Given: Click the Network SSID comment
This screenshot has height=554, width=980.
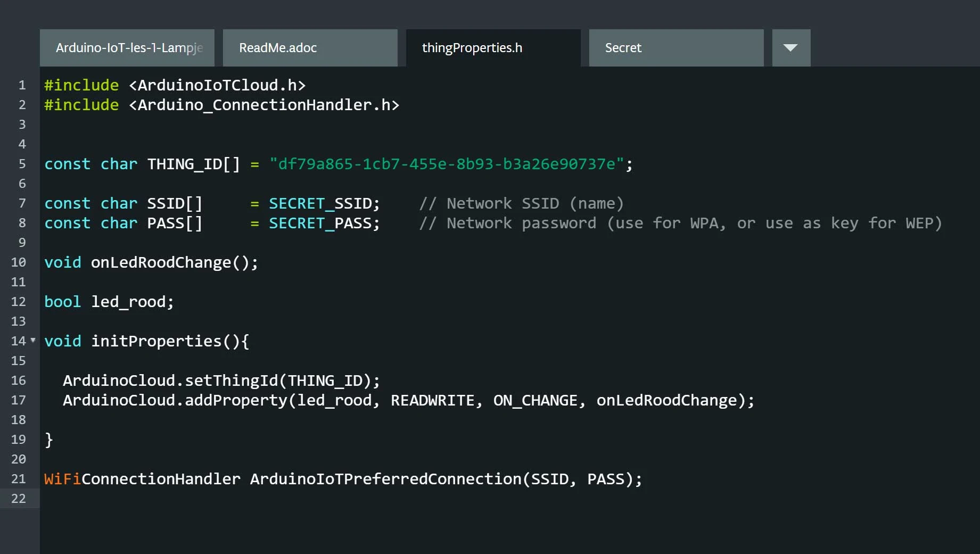Looking at the screenshot, I should (x=521, y=204).
